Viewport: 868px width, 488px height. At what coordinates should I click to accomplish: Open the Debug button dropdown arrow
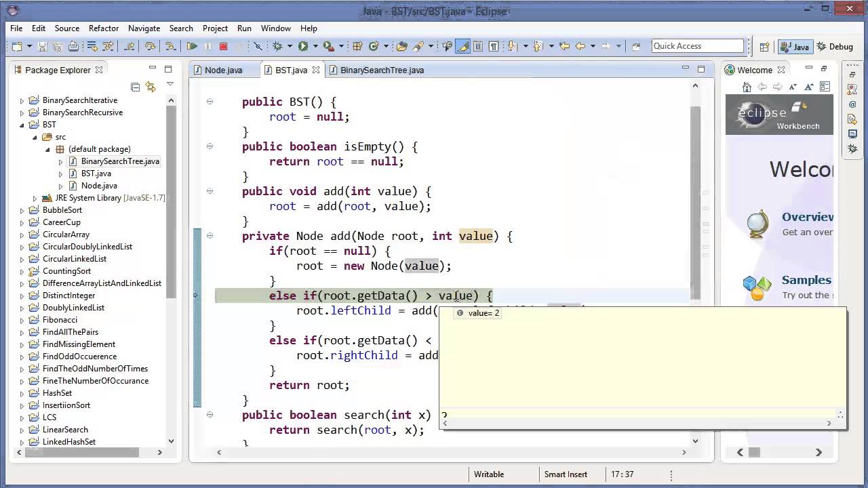(x=290, y=46)
